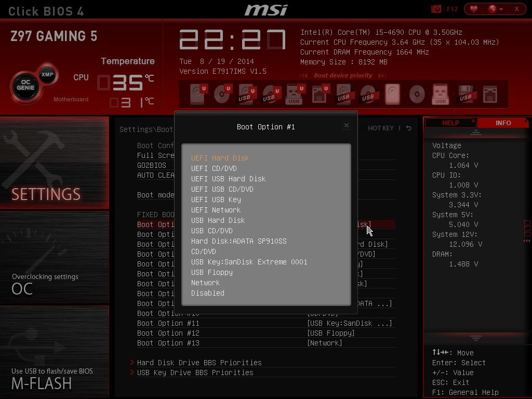Expand USB Key Drive BBS Priorities
Image resolution: width=532 pixels, height=399 pixels.
(195, 373)
